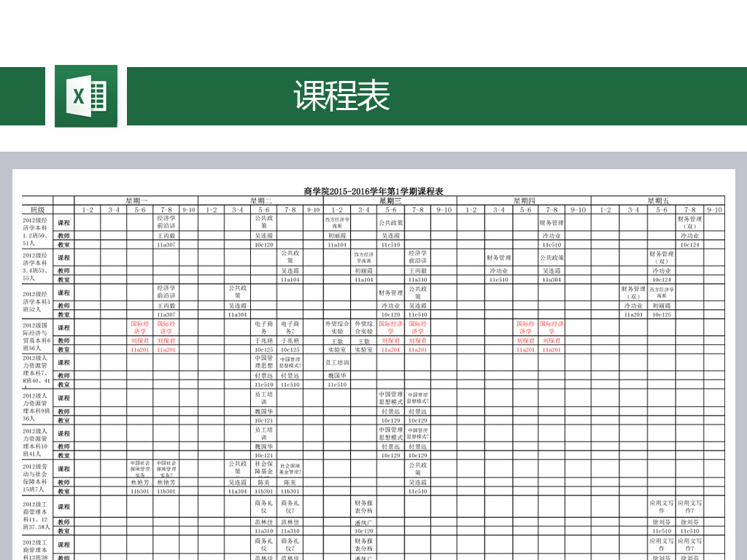Click 社会保障基金 in Tuesday 5-6 column
Viewport: 747px width, 560px height.
[263, 468]
